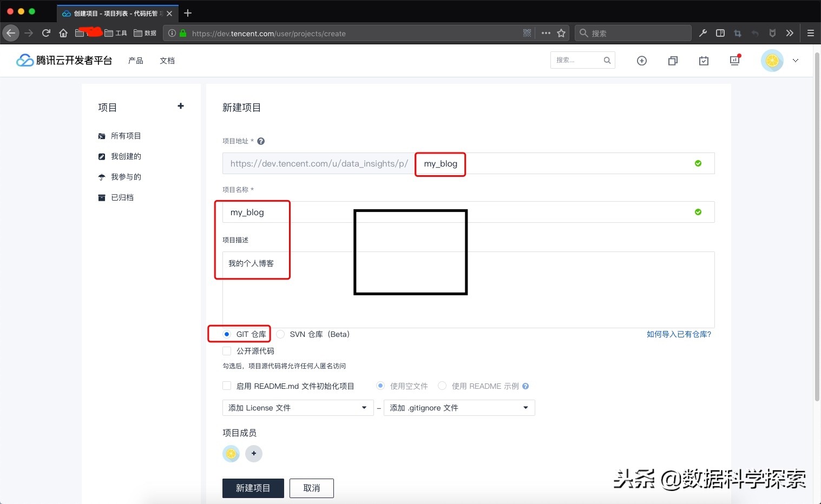Select the 使用 README 示例 option
The width and height of the screenshot is (821, 504).
point(442,386)
